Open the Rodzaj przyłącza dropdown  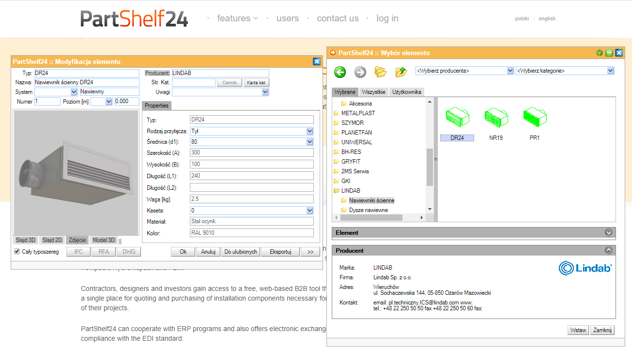[x=252, y=131]
